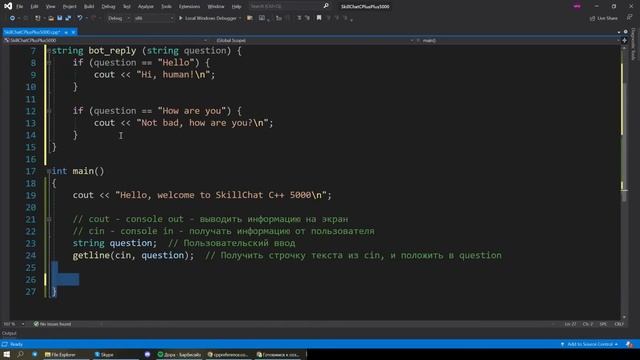The height and width of the screenshot is (360, 640).
Task: Click the feedback icon beside Live Share
Action: pyautogui.click(x=629, y=18)
